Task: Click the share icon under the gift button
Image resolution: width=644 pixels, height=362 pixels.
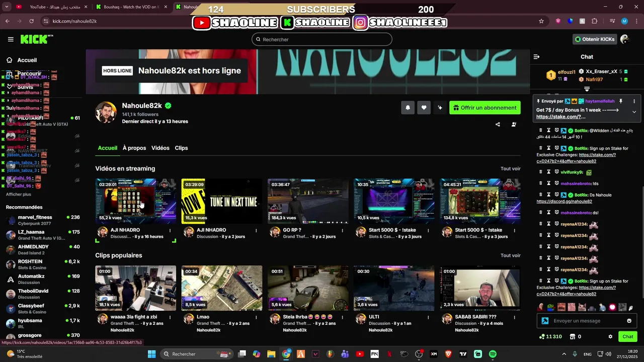Action: tap(498, 124)
